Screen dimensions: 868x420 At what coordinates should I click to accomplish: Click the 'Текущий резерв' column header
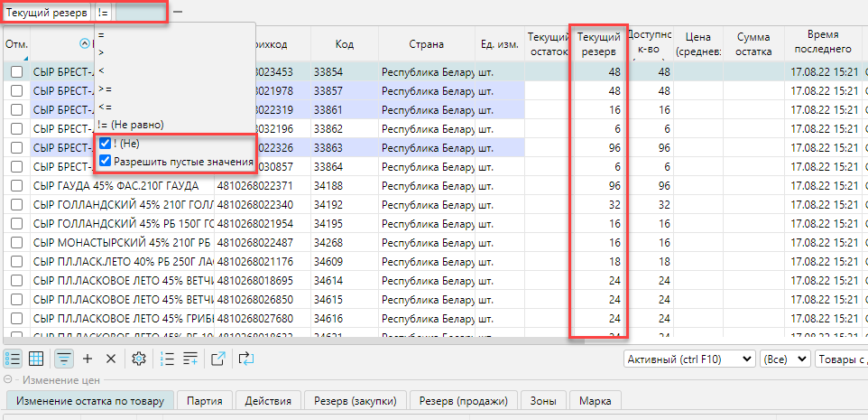[597, 44]
